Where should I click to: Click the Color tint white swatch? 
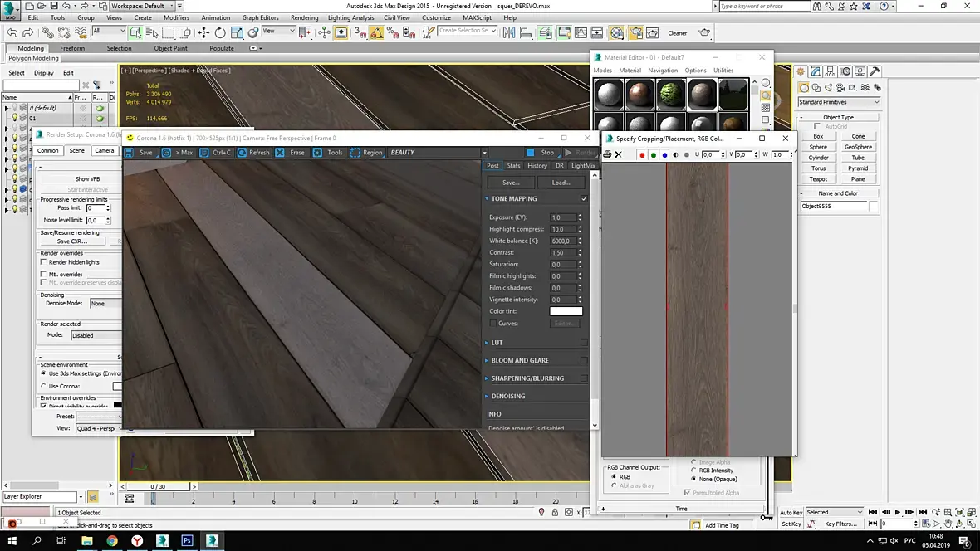point(566,311)
